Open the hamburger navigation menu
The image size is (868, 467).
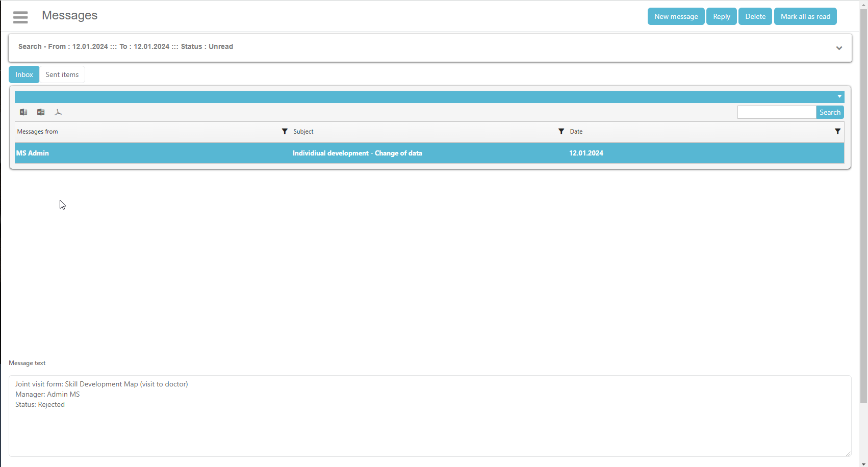point(20,17)
